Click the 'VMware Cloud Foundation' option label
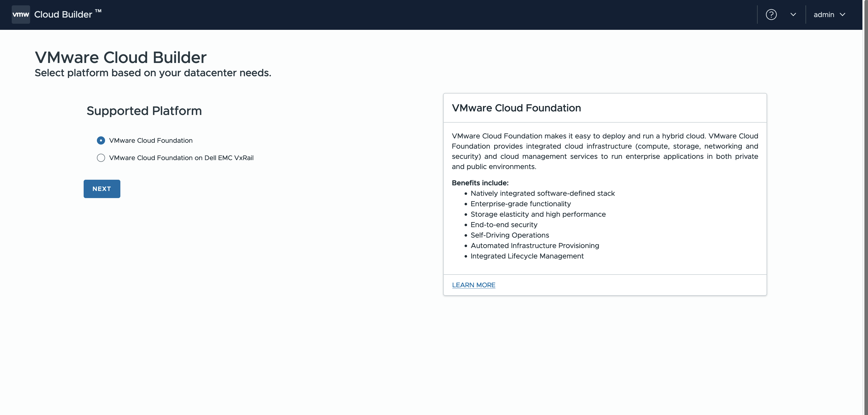The image size is (868, 415). pyautogui.click(x=151, y=140)
